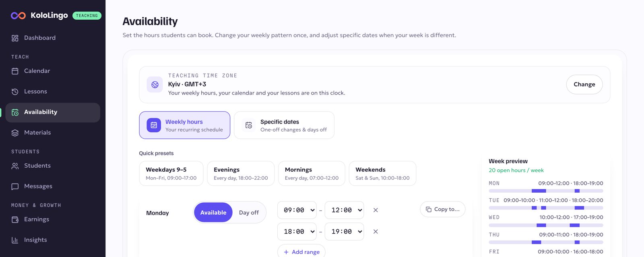This screenshot has width=644, height=257.
Task: Set Monday to Day off
Action: coord(249,212)
